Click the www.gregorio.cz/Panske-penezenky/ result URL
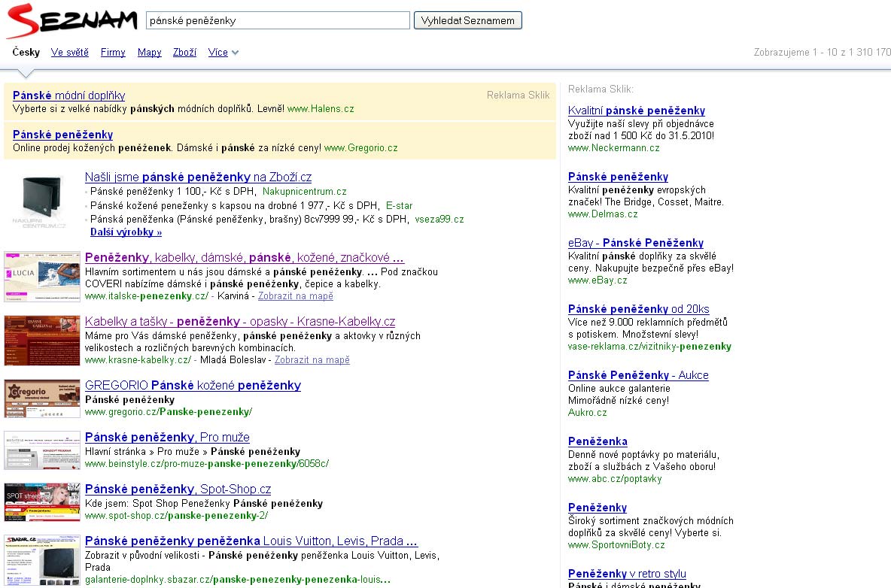The height and width of the screenshot is (588, 891). point(169,412)
